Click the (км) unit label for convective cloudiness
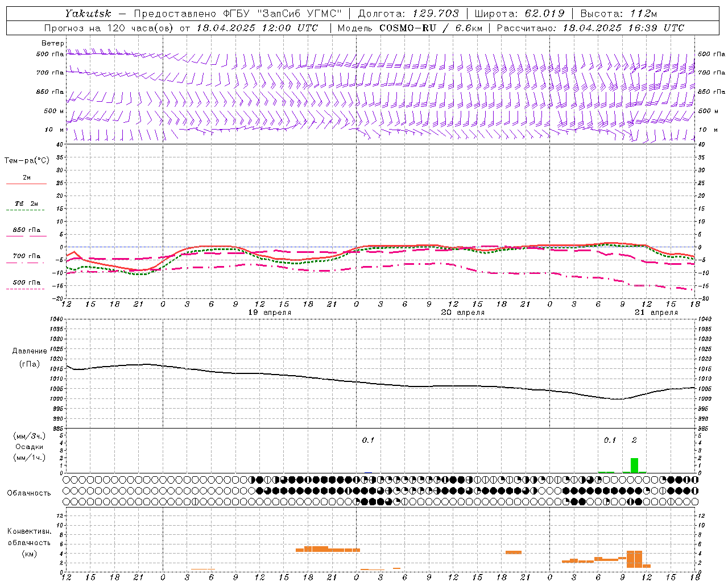The image size is (728, 582). 29,554
